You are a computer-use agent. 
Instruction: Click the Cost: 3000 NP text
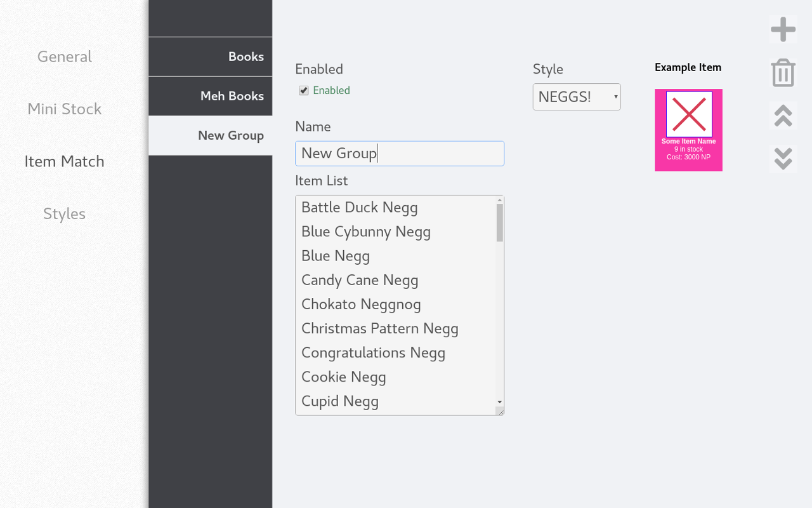689,157
